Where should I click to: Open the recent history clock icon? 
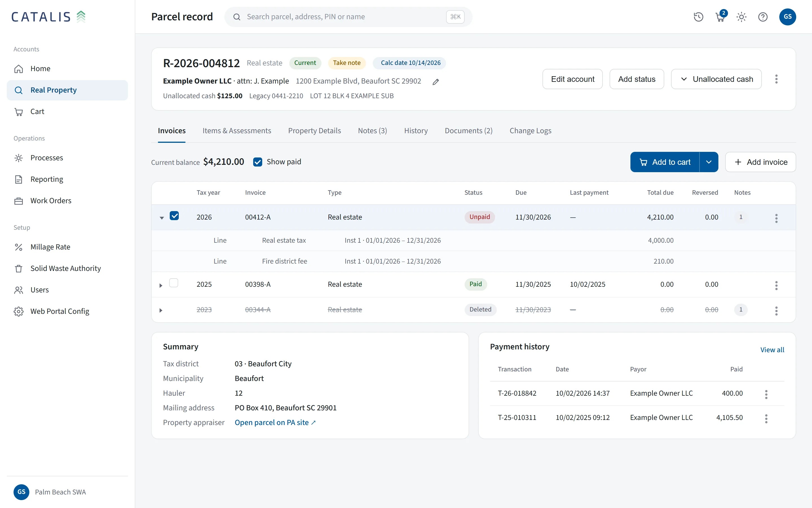[698, 17]
